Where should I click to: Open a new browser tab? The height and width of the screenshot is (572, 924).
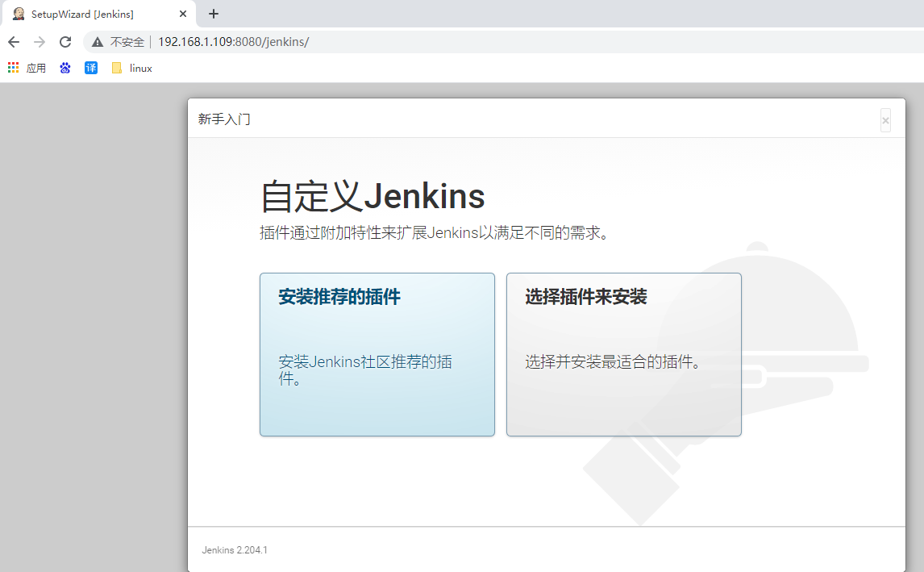[214, 14]
